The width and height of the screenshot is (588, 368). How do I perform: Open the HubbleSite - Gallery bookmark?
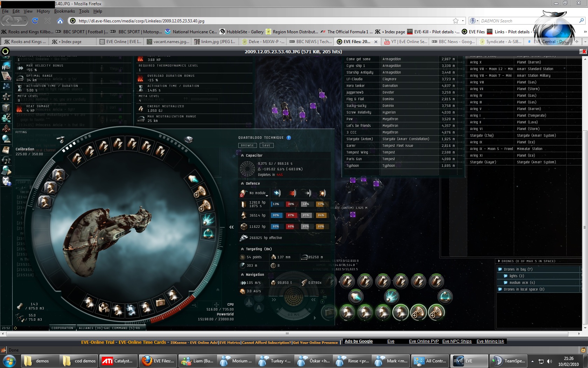click(x=241, y=32)
